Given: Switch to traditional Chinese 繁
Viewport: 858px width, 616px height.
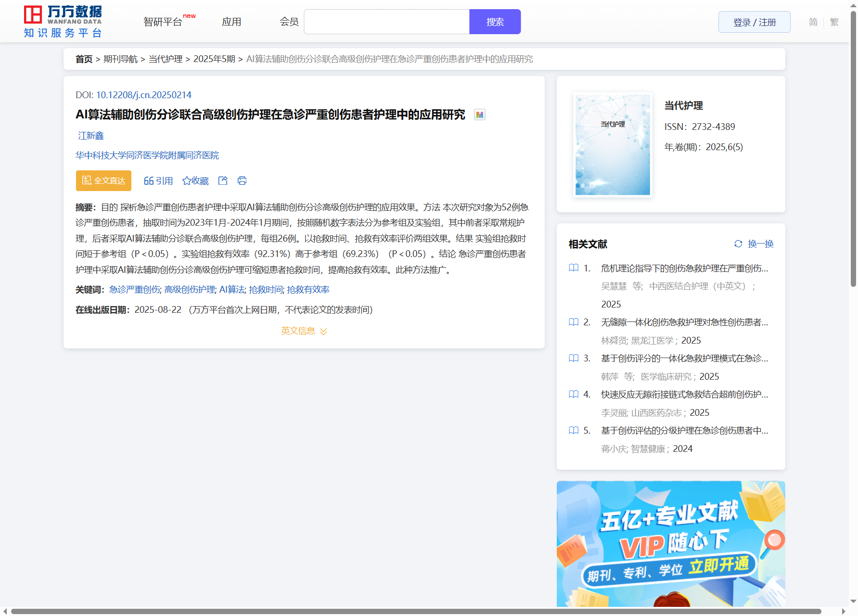Looking at the screenshot, I should (x=834, y=22).
